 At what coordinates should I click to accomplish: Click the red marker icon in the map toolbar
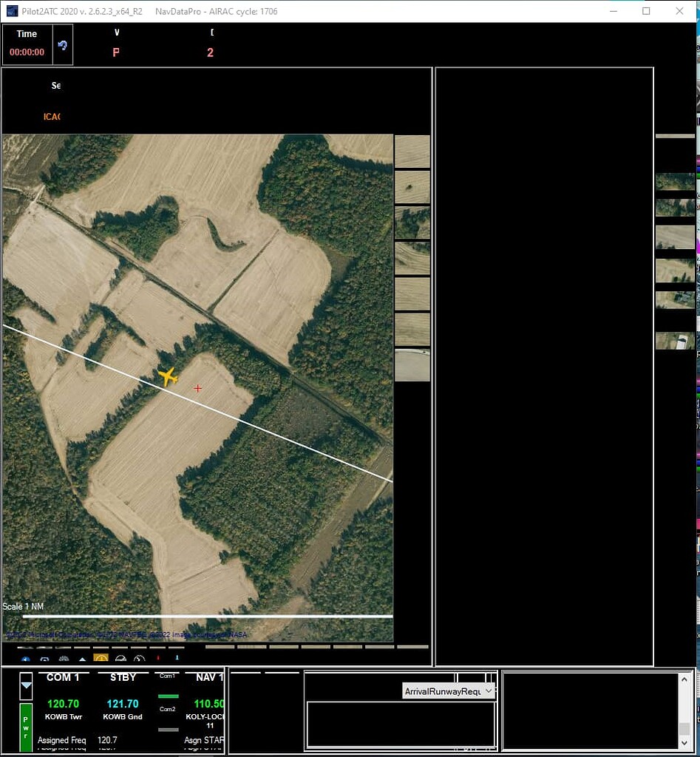pos(159,659)
